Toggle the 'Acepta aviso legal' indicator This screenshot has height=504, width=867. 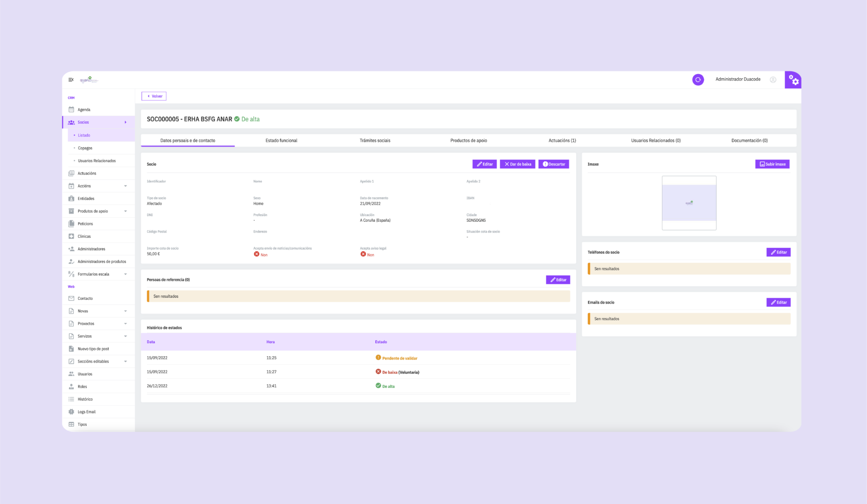[x=363, y=254]
